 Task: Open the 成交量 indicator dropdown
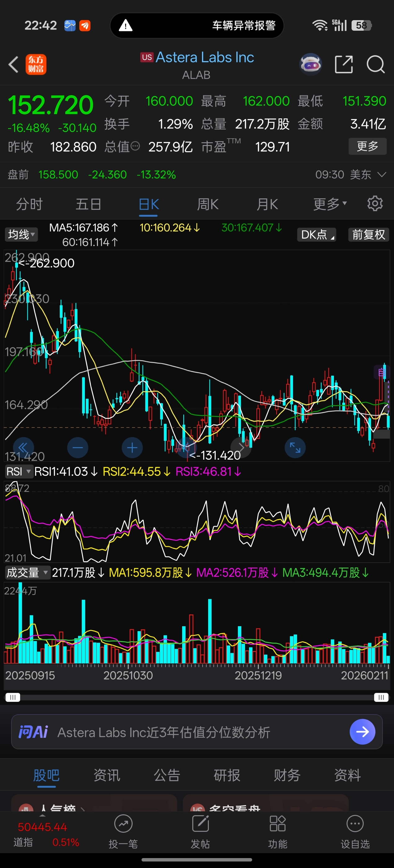[x=27, y=573]
